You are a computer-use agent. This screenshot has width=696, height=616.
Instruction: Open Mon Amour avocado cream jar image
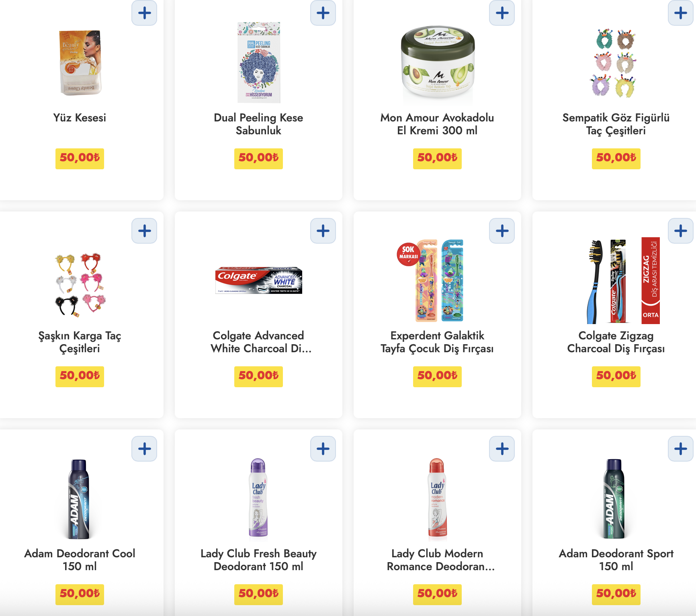[438, 63]
